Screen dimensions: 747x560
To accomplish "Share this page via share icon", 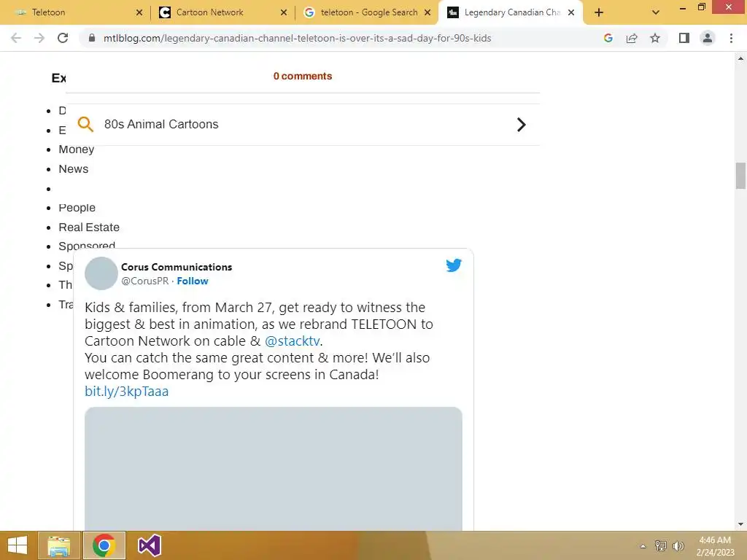I will coord(632,38).
